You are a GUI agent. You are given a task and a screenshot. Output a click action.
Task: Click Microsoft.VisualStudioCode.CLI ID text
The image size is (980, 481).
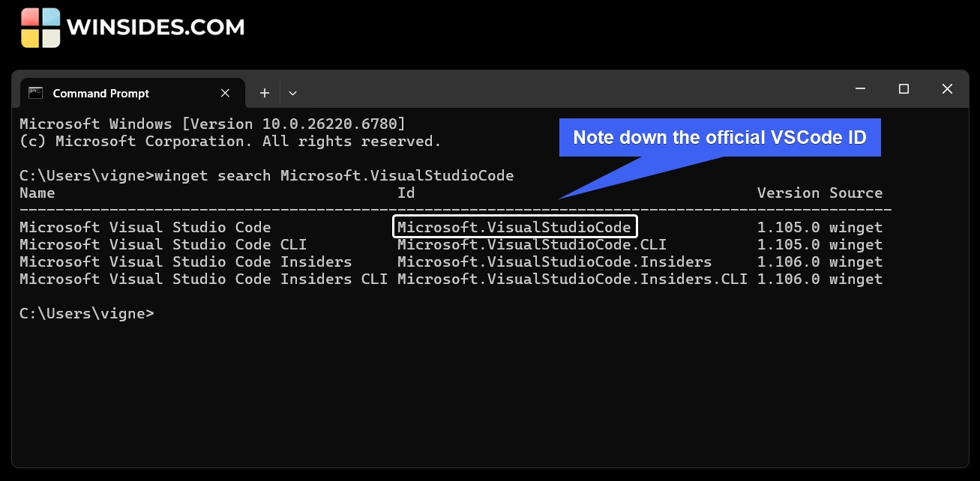click(x=532, y=244)
